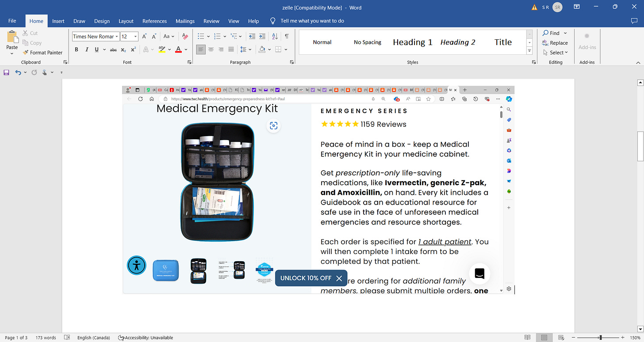Decrease paragraph indent
Image resolution: width=644 pixels, height=342 pixels.
coord(252,37)
